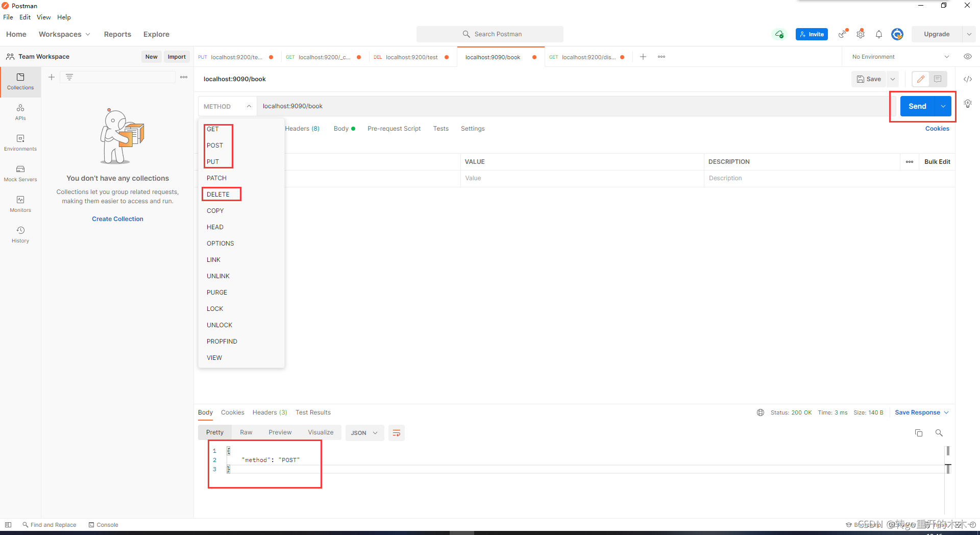Open the APIs sidebar panel
Screen dimensions: 980x535
20,112
